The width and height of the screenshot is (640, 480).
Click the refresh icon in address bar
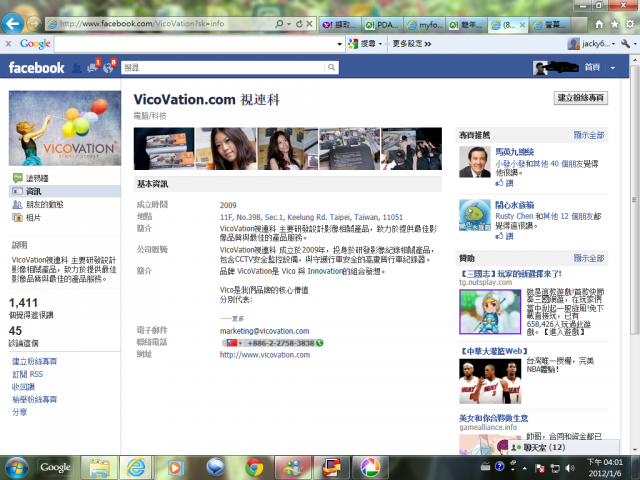click(299, 24)
